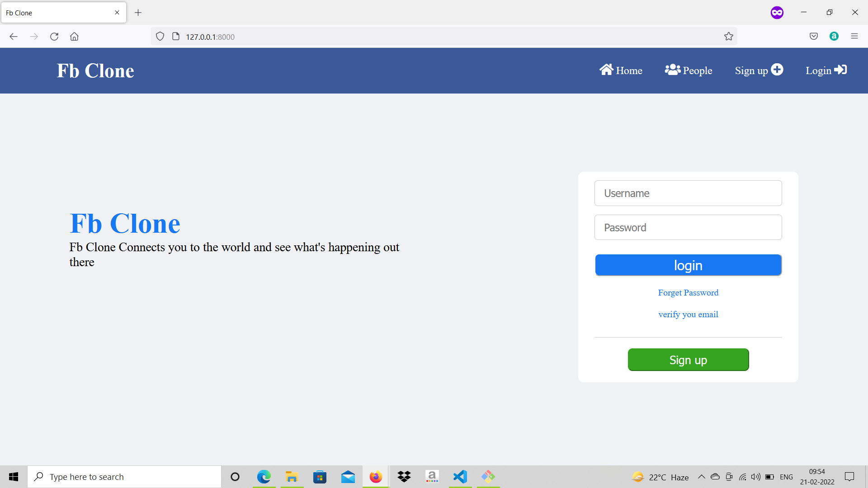Open File Explorer from the taskbar
The width and height of the screenshot is (868, 488).
point(292,477)
